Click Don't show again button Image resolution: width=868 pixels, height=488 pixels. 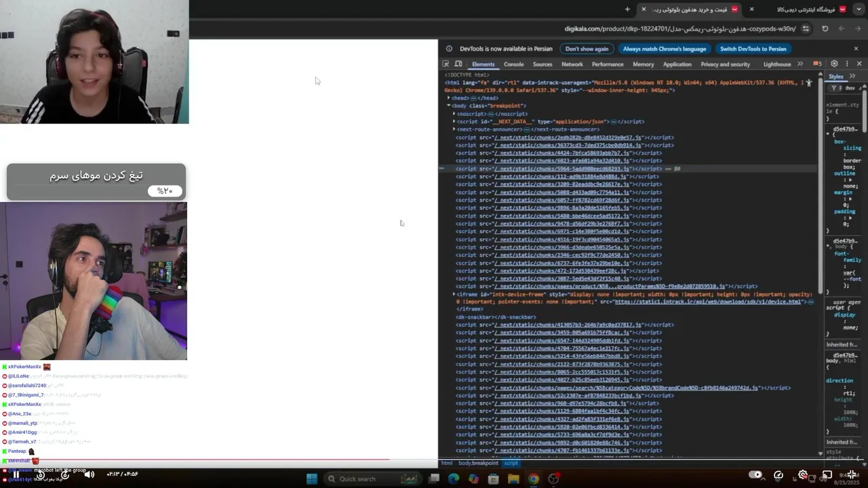(587, 49)
